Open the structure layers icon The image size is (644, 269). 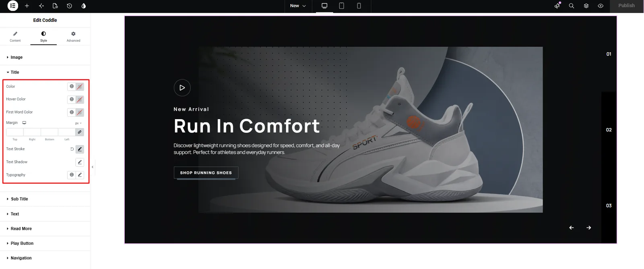586,6
